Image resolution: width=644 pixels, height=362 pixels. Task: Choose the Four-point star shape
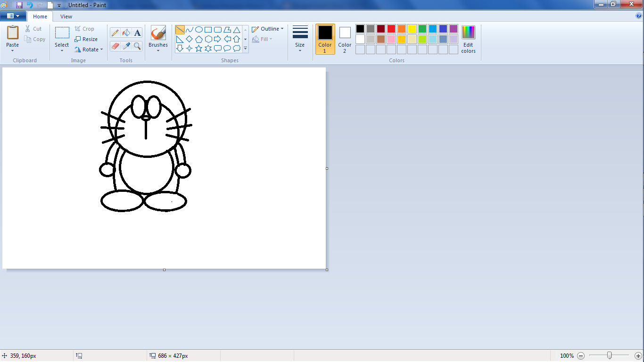(x=190, y=48)
